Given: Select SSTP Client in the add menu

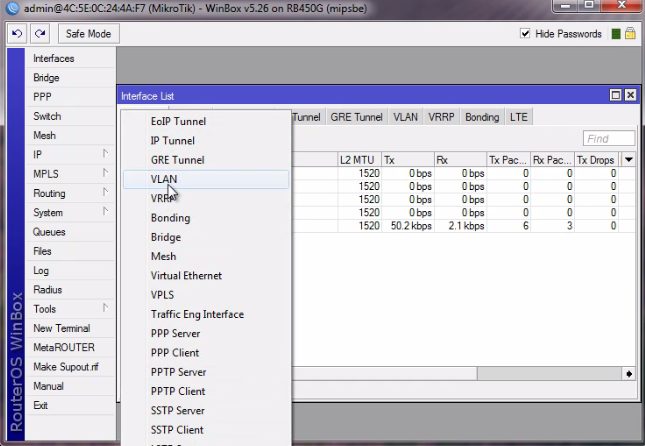Looking at the screenshot, I should pos(206,430).
